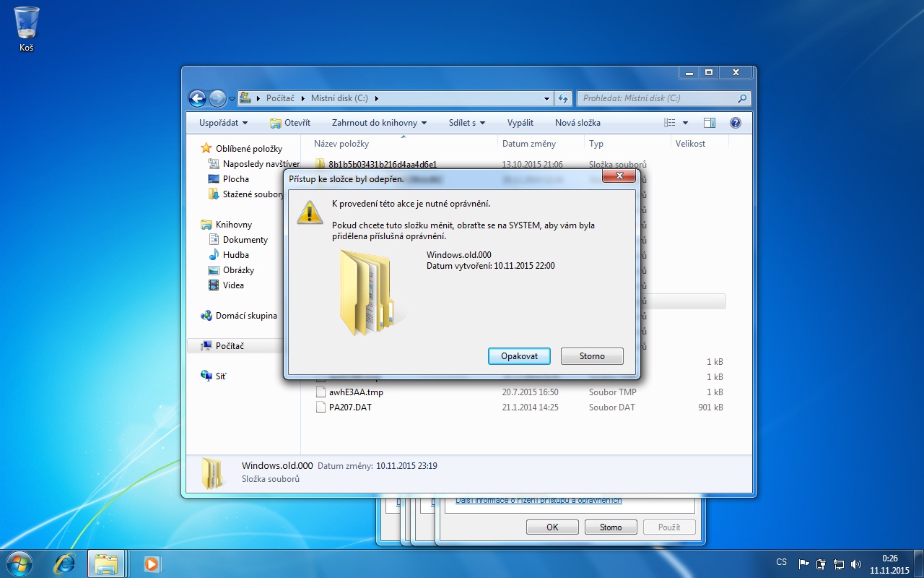The width and height of the screenshot is (924, 578).
Task: Toggle the preview pane icon
Action: click(x=710, y=123)
